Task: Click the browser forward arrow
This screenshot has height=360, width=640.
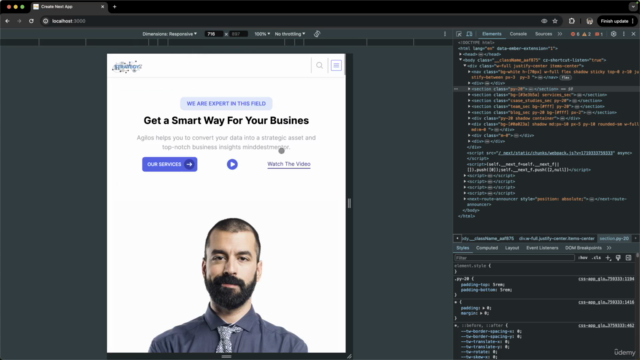Action: point(19,21)
